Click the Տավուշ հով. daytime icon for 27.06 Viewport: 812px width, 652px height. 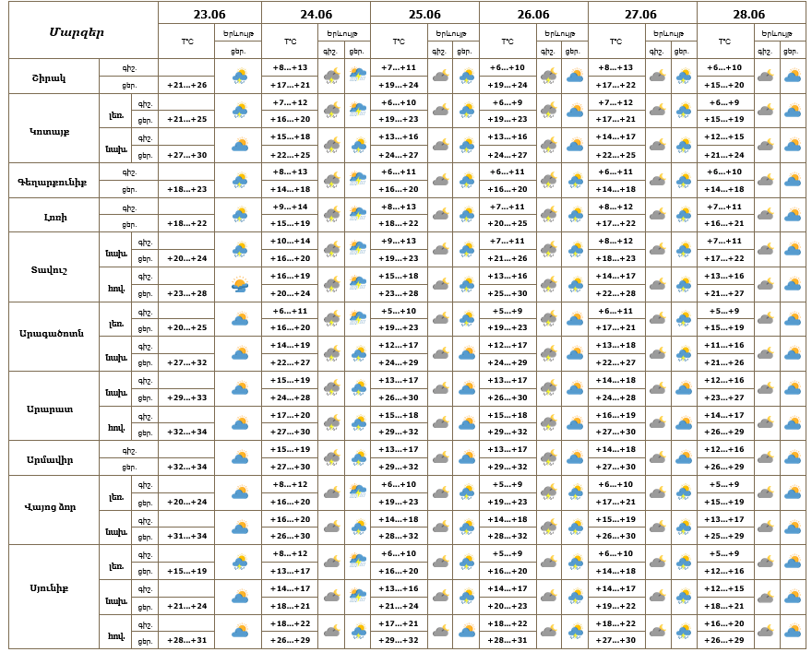click(x=684, y=285)
